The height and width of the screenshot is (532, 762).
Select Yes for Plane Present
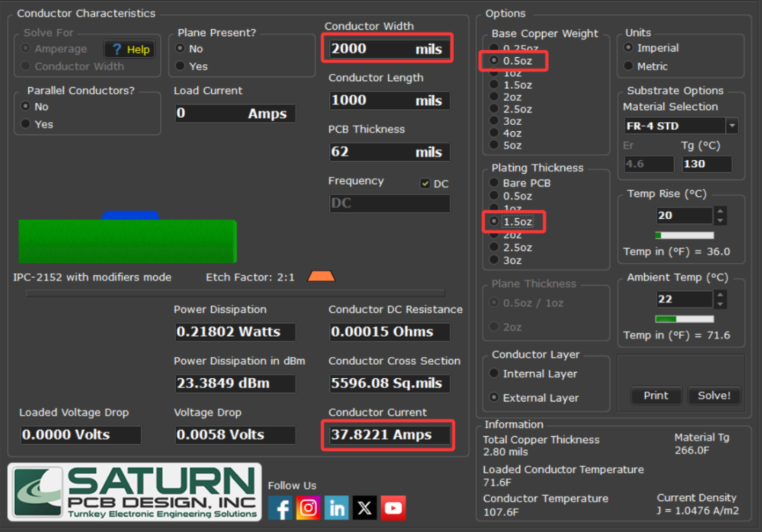click(181, 66)
